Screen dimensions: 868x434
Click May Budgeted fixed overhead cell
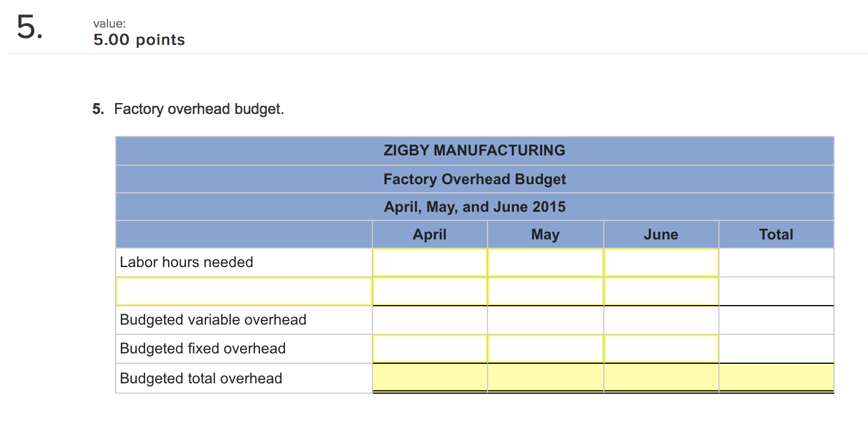tap(545, 349)
